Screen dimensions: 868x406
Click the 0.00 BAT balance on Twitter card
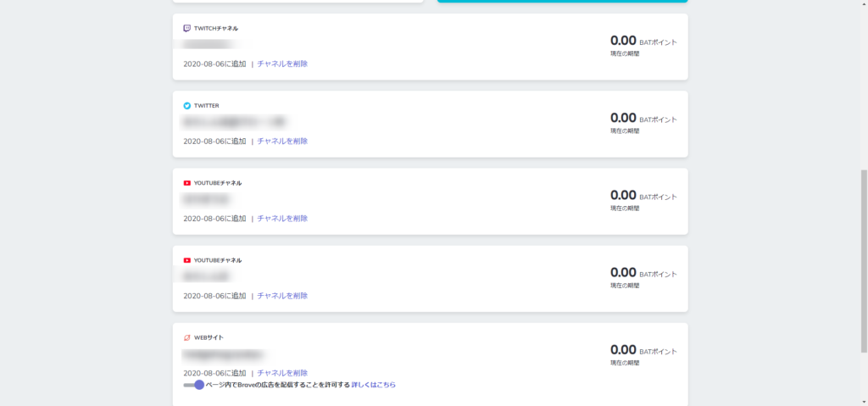coord(623,118)
